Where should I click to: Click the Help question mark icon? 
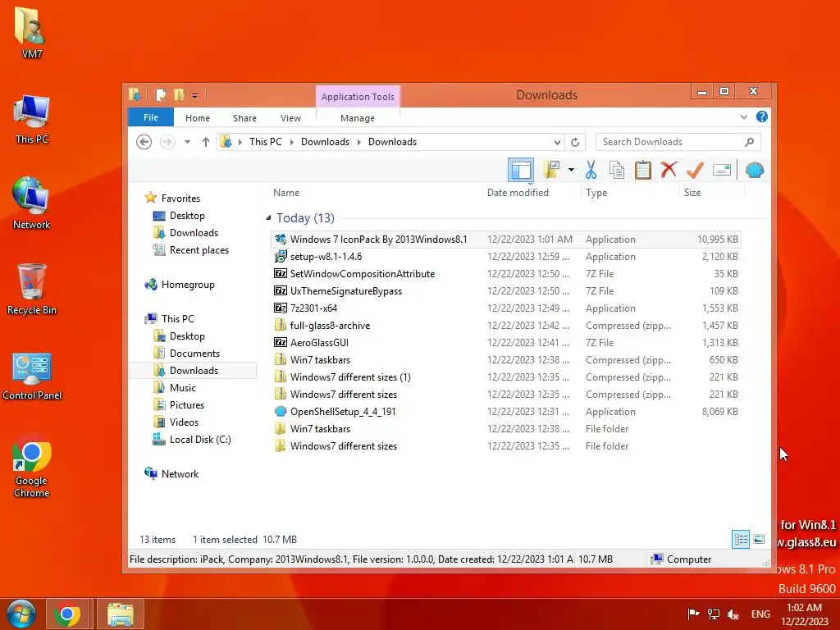762,116
